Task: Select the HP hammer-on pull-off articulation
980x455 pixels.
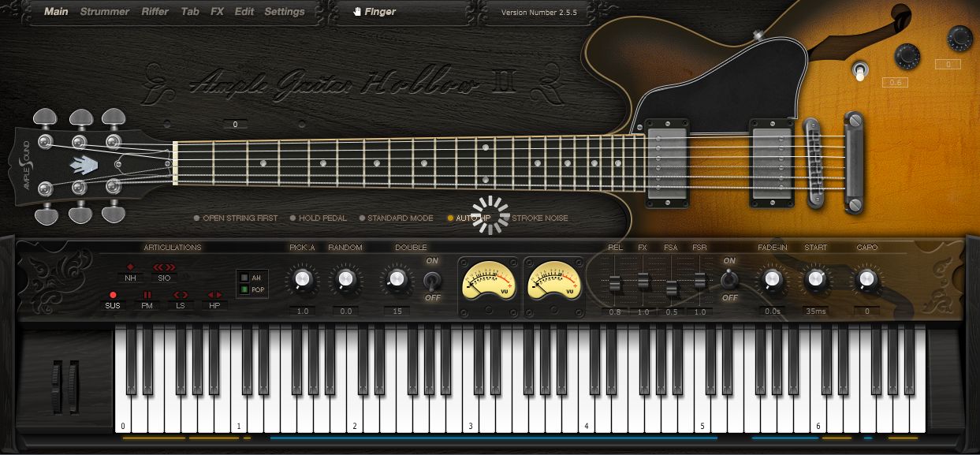Action: 214,300
